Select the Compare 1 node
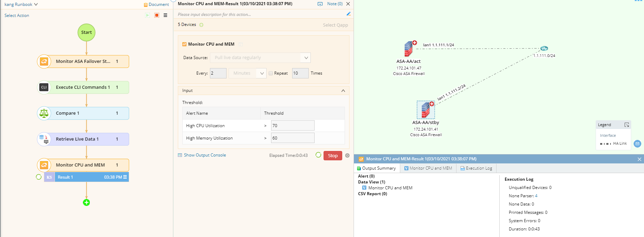This screenshot has height=237, width=644. [x=83, y=113]
